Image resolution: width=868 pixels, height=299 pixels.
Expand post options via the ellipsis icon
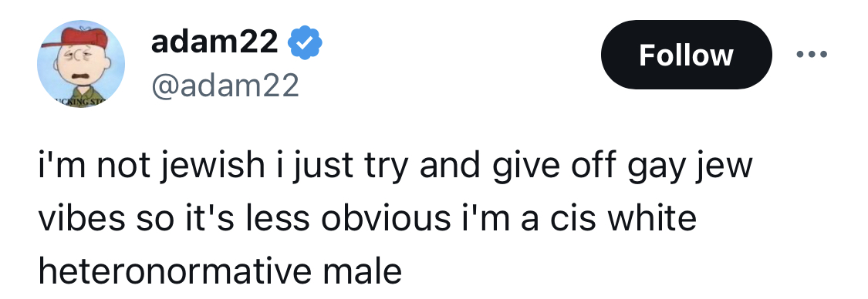click(x=811, y=54)
